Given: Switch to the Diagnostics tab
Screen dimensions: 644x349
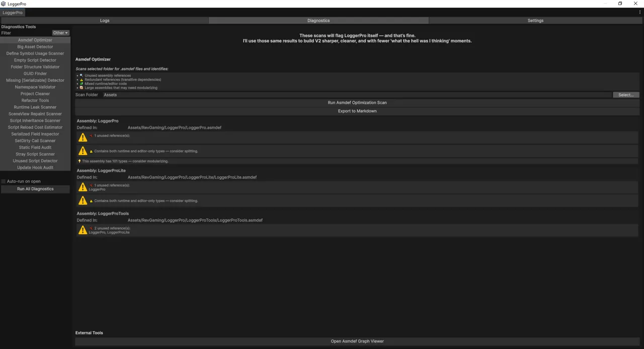Looking at the screenshot, I should [x=318, y=21].
